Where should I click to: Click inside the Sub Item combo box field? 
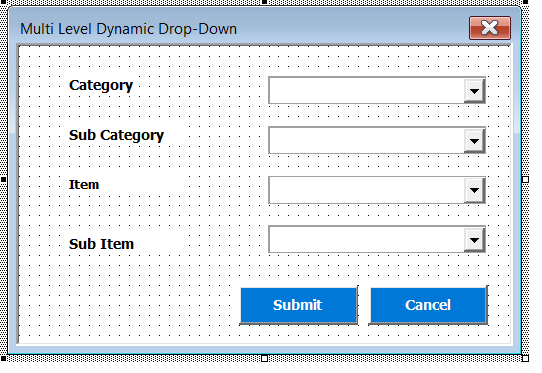click(367, 240)
